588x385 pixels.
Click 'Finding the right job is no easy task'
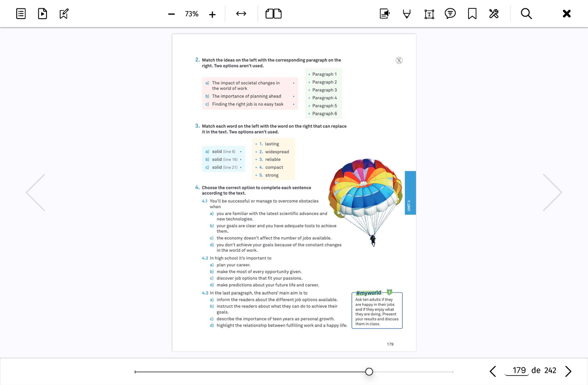tap(247, 104)
